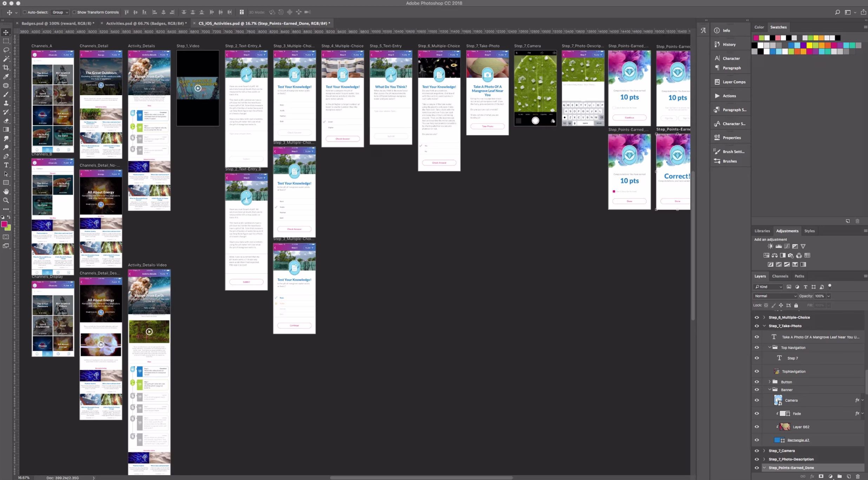Uncheck Show Transform Controls in the options bar
Viewport: 868px width, 480px height.
click(75, 12)
